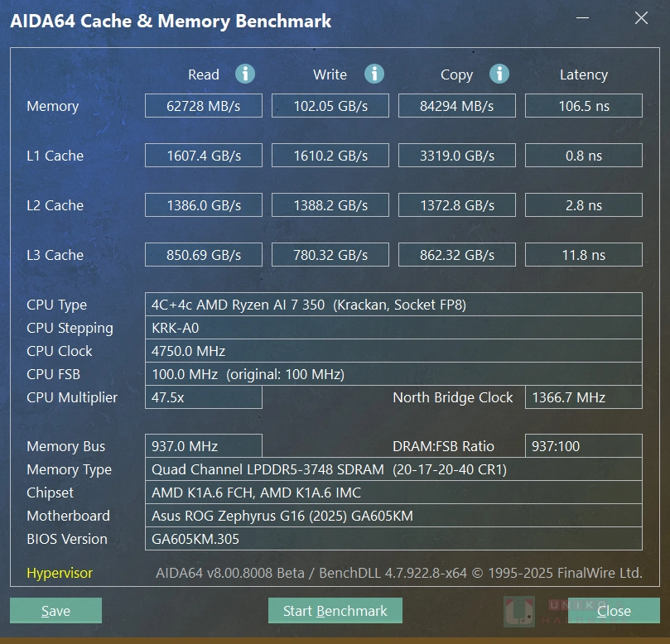Viewport: 670px width, 644px height.
Task: Select L2 Cache write value 1388.2 GB/s
Action: click(x=330, y=205)
